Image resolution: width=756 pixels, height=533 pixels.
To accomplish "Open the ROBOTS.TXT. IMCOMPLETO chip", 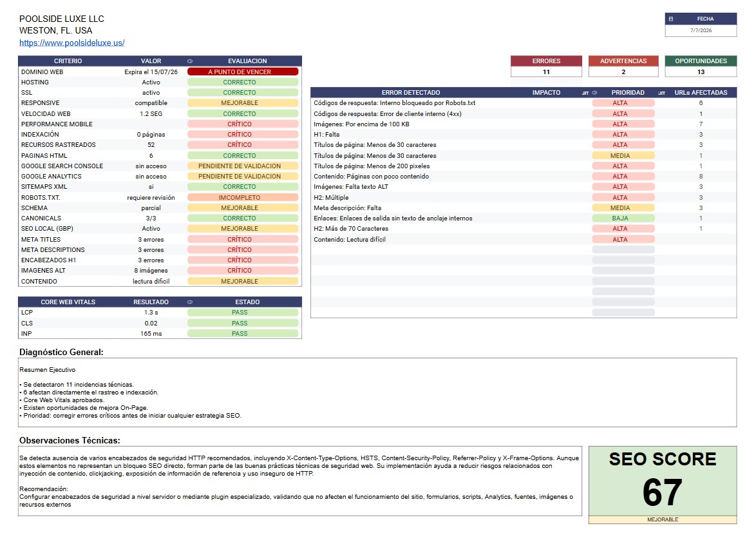I will (x=243, y=198).
